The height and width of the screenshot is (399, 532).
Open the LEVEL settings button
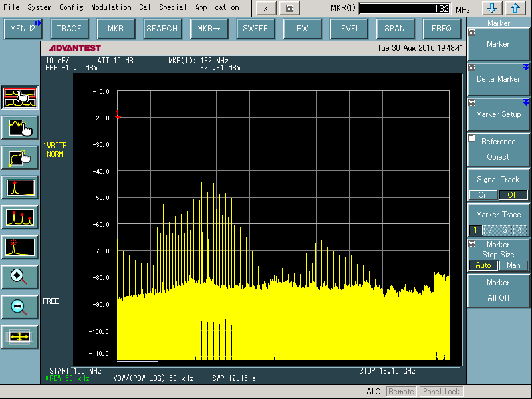click(x=348, y=29)
